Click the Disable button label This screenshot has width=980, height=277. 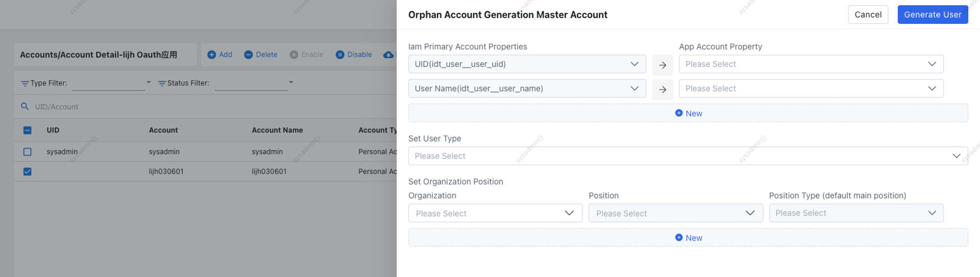click(x=359, y=55)
